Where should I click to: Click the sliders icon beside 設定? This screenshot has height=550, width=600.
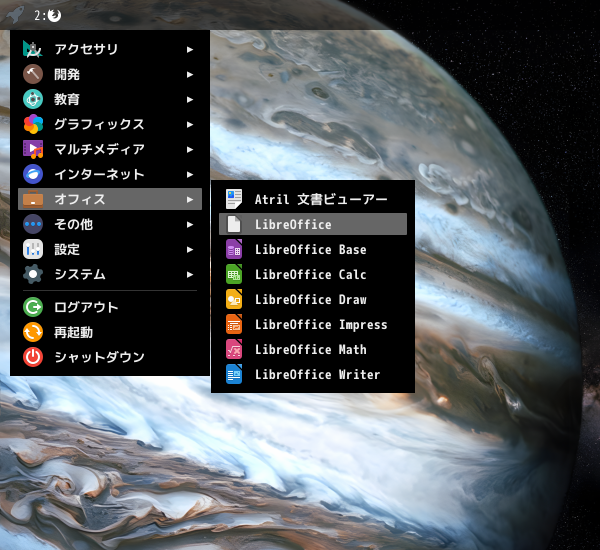(33, 249)
